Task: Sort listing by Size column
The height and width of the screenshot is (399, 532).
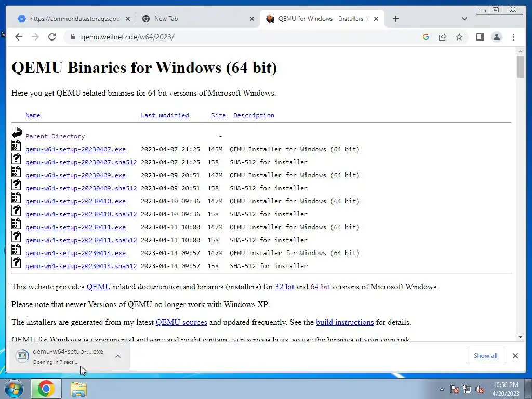Action: pos(219,115)
